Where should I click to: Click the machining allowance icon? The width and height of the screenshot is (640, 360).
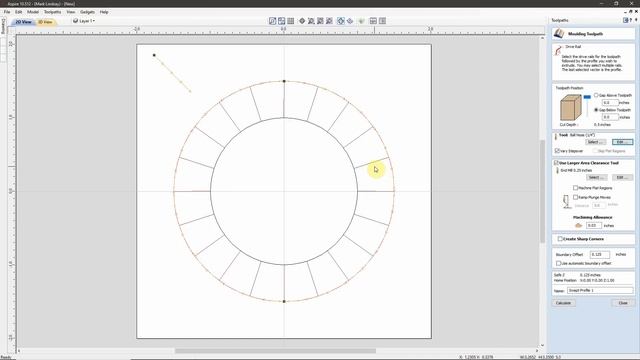578,225
